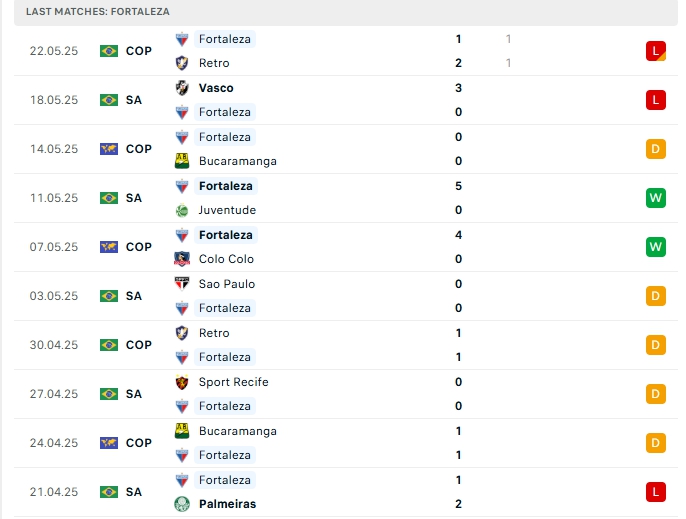Click the Colo Colo club crest

[182, 259]
